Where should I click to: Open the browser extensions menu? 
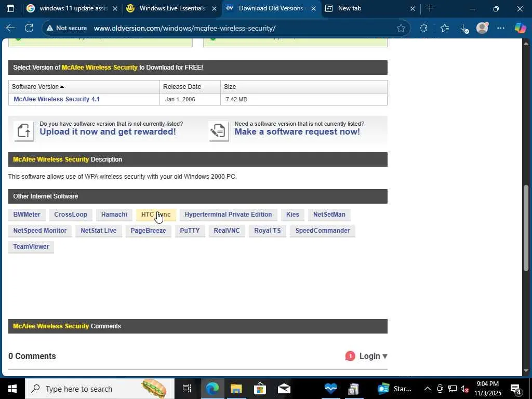tap(423, 28)
